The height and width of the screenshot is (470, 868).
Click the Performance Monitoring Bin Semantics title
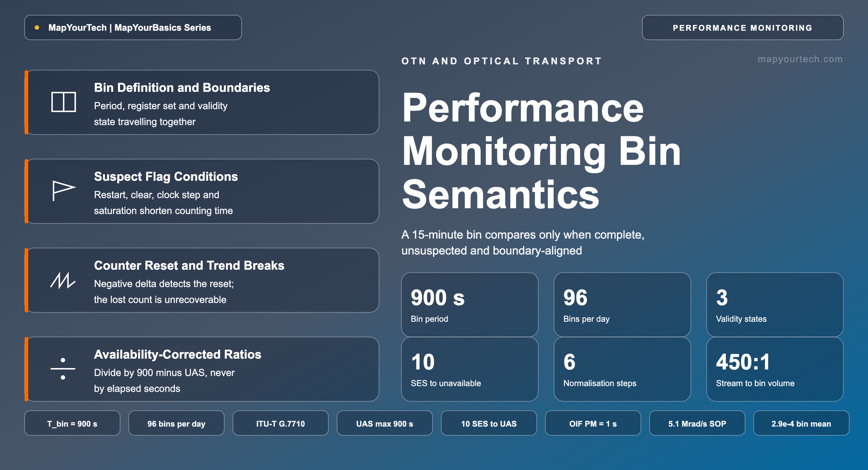[541, 151]
